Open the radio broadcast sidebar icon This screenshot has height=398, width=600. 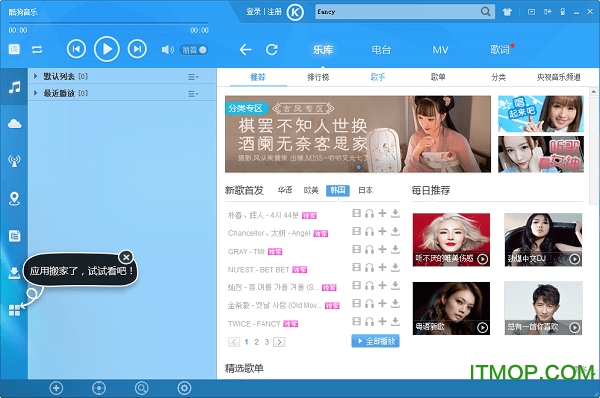pos(15,161)
